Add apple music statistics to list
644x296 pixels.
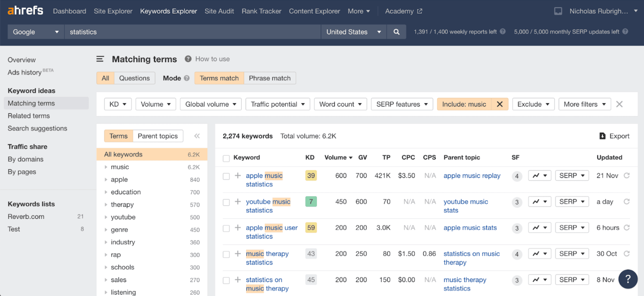(x=238, y=176)
